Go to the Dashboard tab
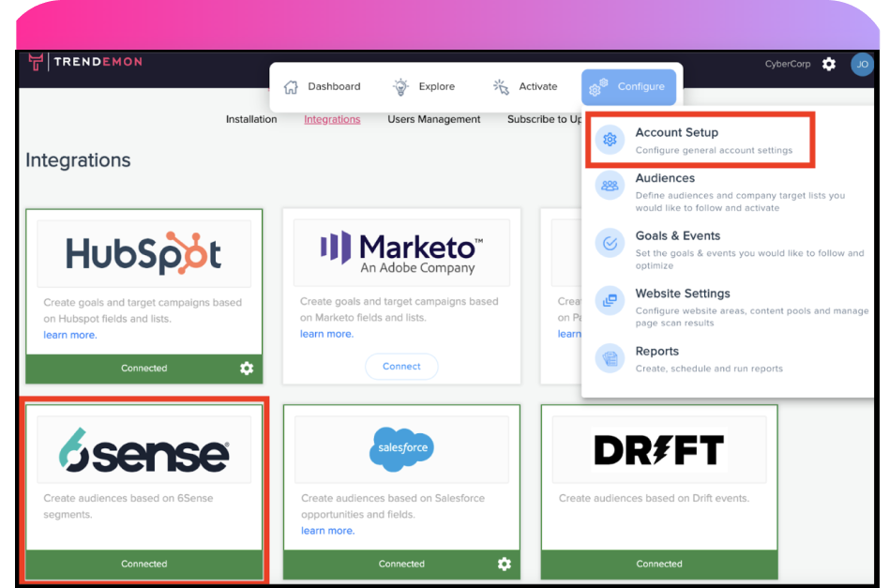Image resolution: width=889 pixels, height=588 pixels. pyautogui.click(x=322, y=87)
